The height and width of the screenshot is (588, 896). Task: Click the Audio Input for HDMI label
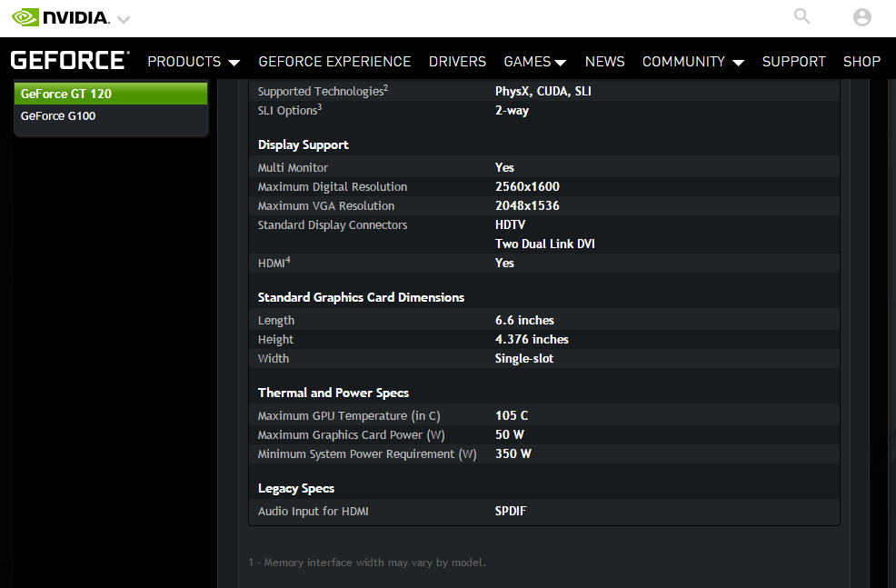tap(314, 512)
